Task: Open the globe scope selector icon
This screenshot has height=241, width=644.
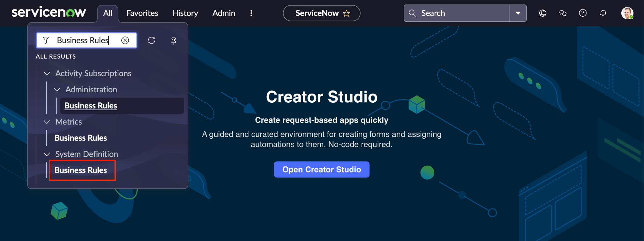Action: point(543,13)
